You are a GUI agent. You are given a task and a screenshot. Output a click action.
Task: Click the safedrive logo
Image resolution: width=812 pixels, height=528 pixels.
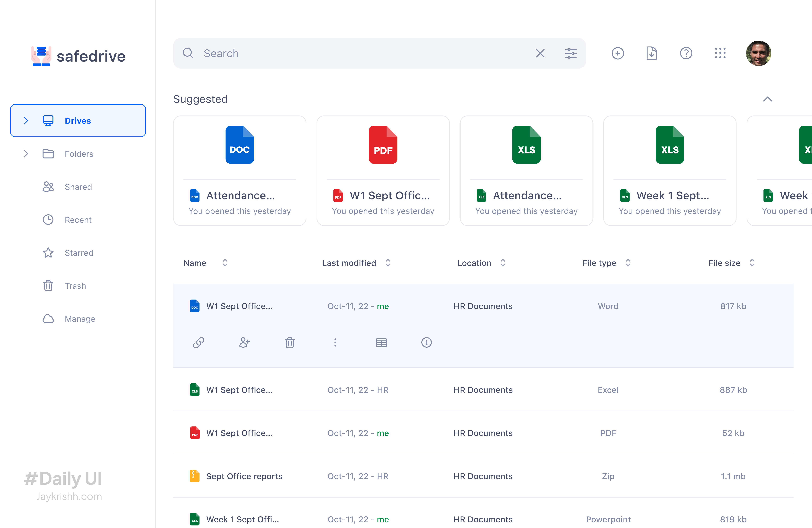click(78, 56)
